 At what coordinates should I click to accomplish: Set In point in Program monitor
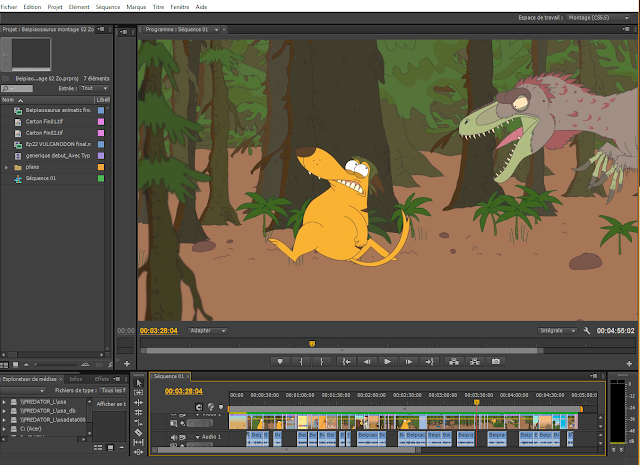tap(301, 362)
